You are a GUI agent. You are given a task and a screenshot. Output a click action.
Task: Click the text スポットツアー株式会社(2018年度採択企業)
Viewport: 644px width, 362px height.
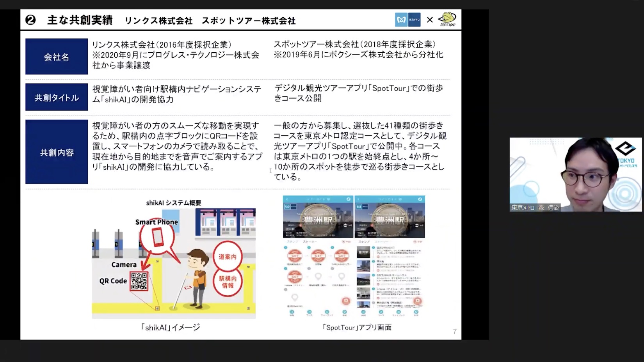(x=355, y=44)
